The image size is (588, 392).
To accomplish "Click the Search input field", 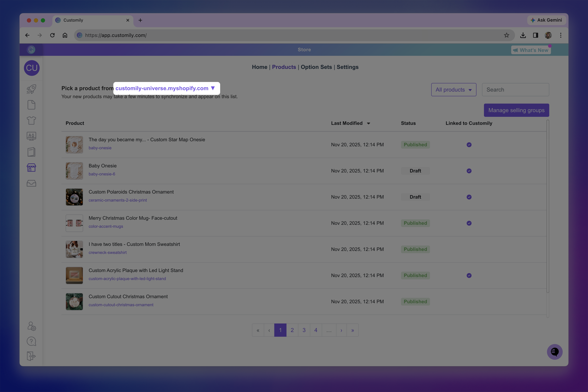I will pos(515,89).
